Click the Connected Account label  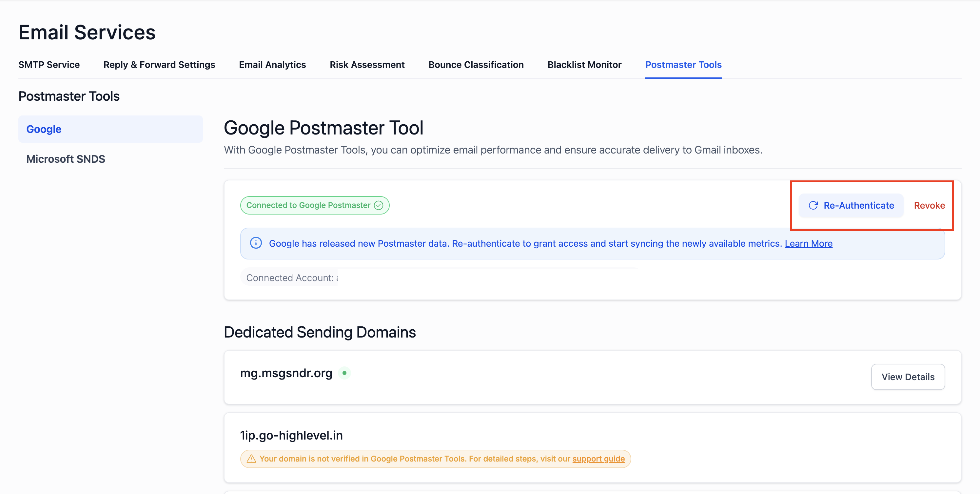coord(289,278)
